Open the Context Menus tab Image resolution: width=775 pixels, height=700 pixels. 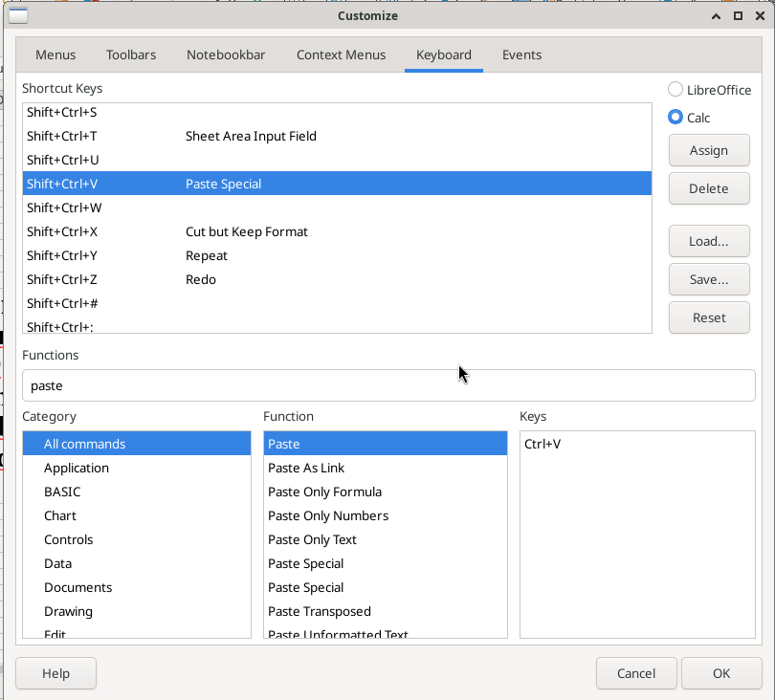pyautogui.click(x=341, y=55)
